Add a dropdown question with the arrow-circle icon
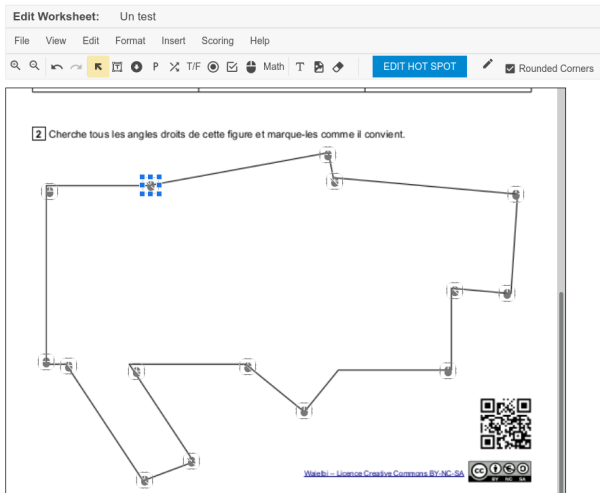This screenshot has height=493, width=600. tap(137, 67)
